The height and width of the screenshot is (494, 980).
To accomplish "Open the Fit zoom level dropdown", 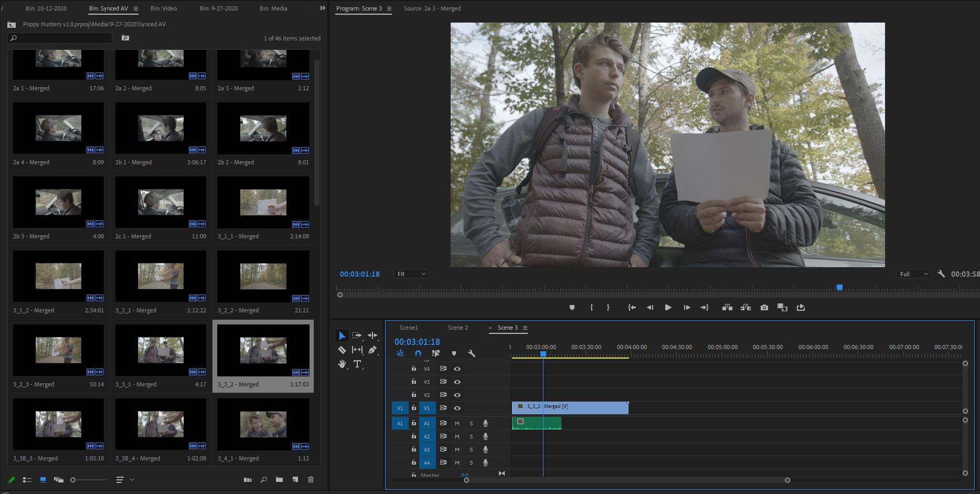I will (x=411, y=274).
